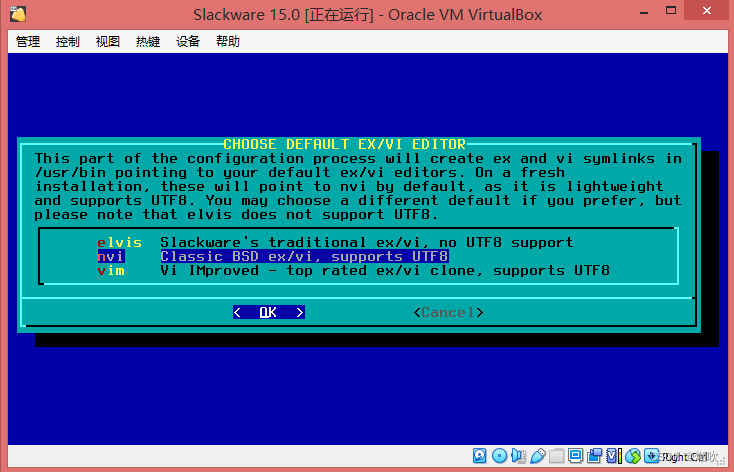Viewport: 734px width, 472px height.
Task: Close the VirtualBox window
Action: [707, 11]
